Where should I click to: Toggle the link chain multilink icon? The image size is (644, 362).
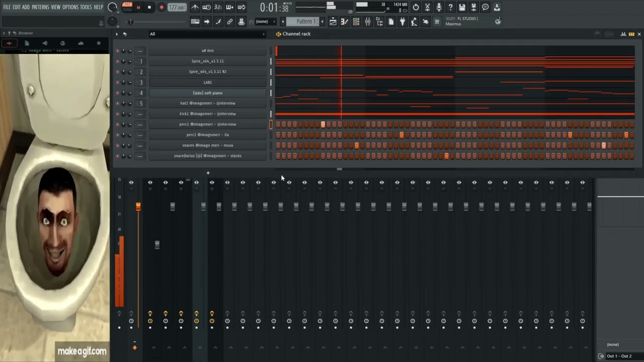click(230, 22)
